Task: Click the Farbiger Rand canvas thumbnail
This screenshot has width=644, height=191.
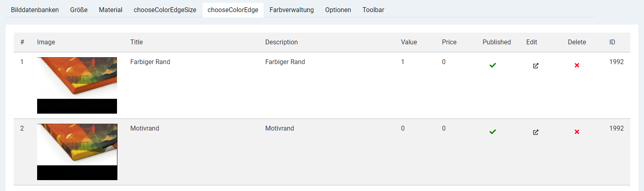Action: coord(77,85)
